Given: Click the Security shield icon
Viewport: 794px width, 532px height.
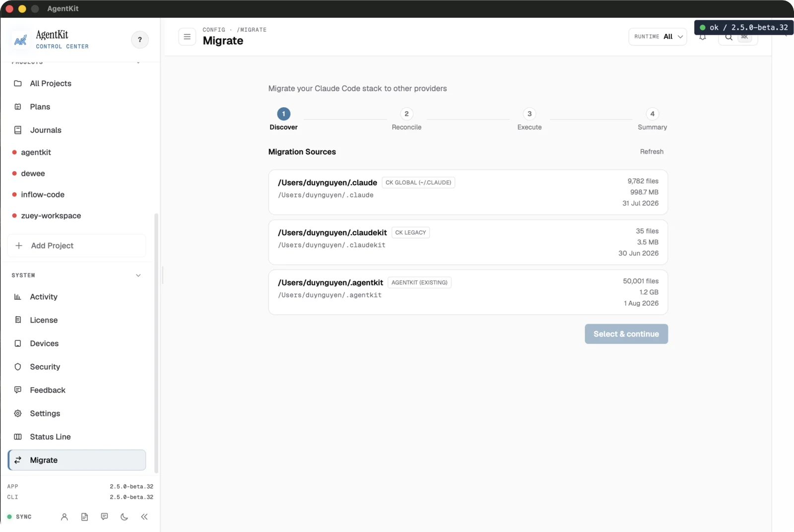Looking at the screenshot, I should point(18,367).
